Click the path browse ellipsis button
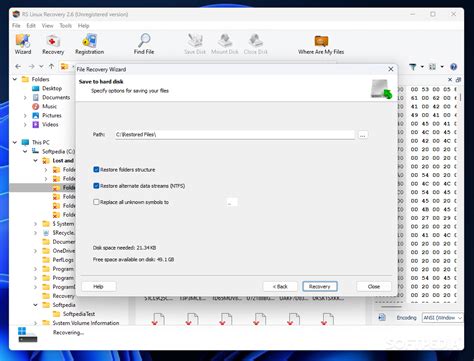Screen dimensions: 474x361 [x=363, y=135]
